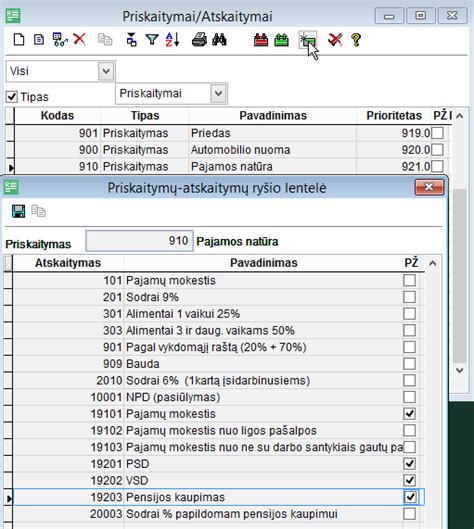The width and height of the screenshot is (474, 529).
Task: Click the printer icon
Action: point(199,40)
